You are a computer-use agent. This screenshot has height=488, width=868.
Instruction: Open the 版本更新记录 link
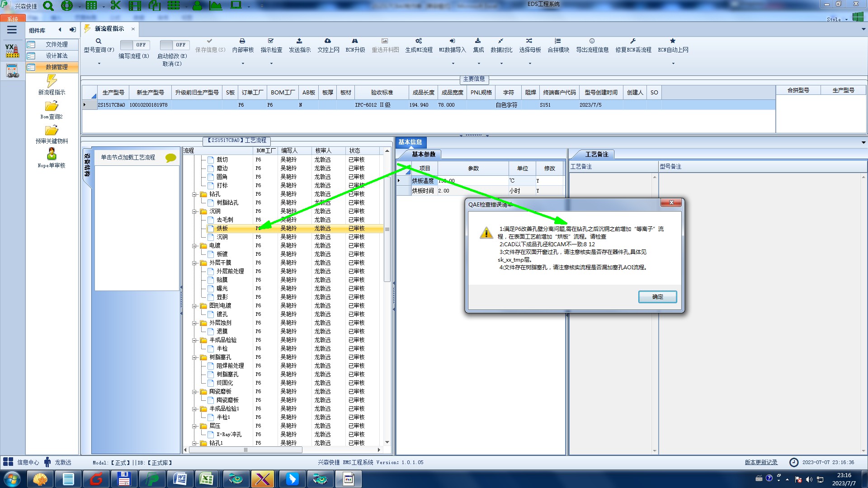pyautogui.click(x=761, y=462)
